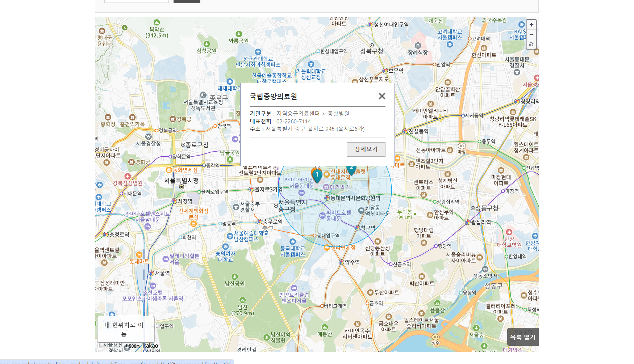The height and width of the screenshot is (364, 634).
Task: Click the map refresh/reset icon
Action: (x=531, y=45)
